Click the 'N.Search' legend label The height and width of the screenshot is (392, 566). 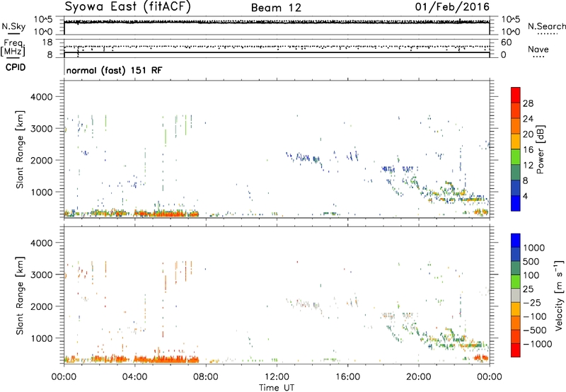pyautogui.click(x=546, y=26)
